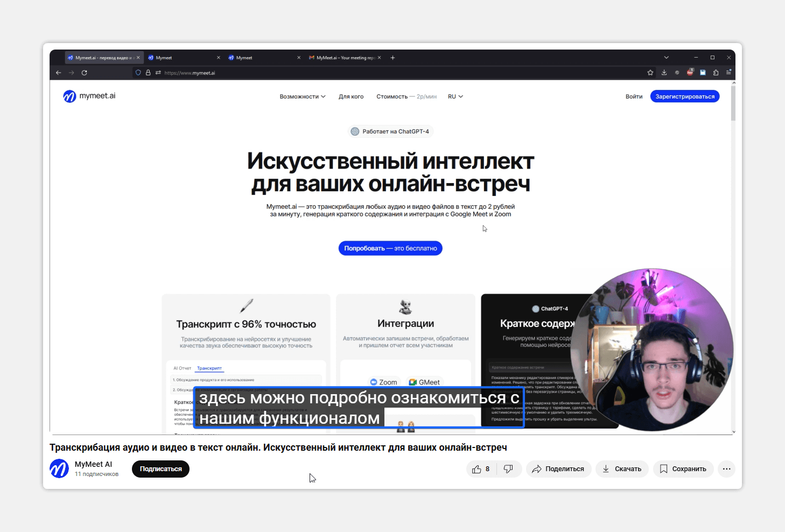Click the video title 'Транскрибация аудио и видео…'
This screenshot has width=785, height=532.
(x=278, y=447)
